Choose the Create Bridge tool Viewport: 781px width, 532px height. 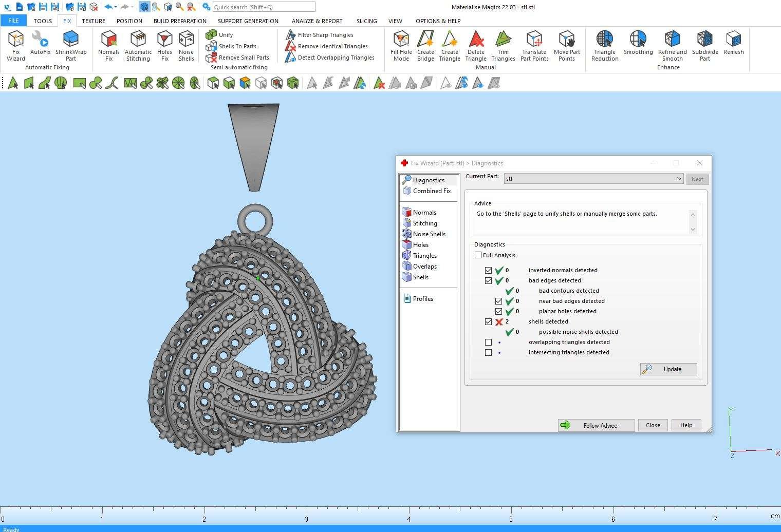(x=425, y=45)
